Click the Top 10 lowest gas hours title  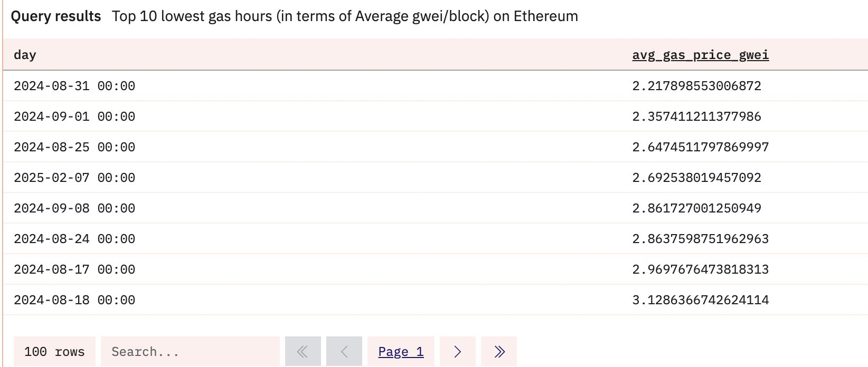(345, 16)
